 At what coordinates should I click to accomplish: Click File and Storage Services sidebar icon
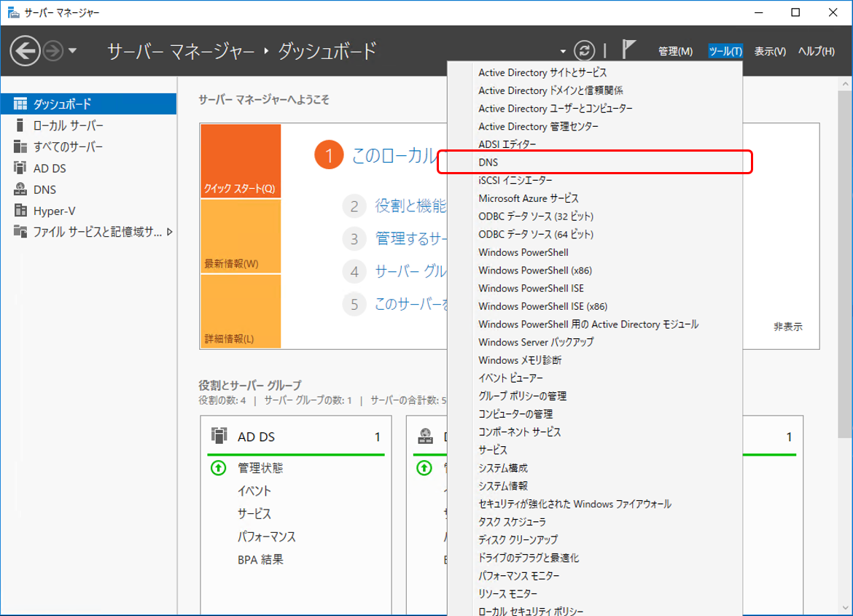pos(20,231)
